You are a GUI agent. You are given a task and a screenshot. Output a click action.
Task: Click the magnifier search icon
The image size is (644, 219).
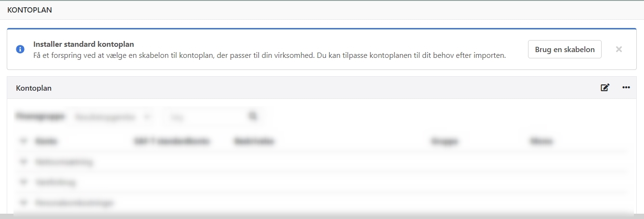click(253, 116)
